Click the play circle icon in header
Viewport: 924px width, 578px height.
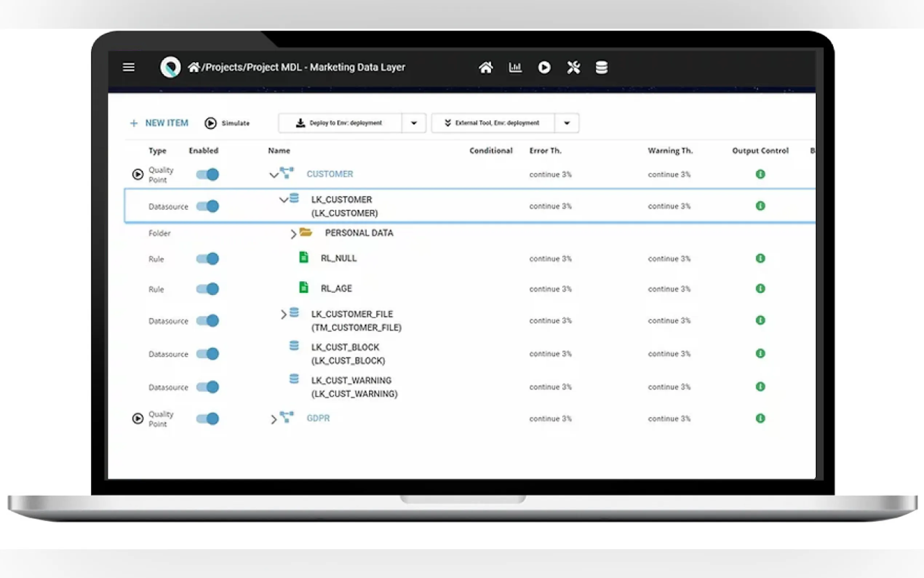(544, 68)
